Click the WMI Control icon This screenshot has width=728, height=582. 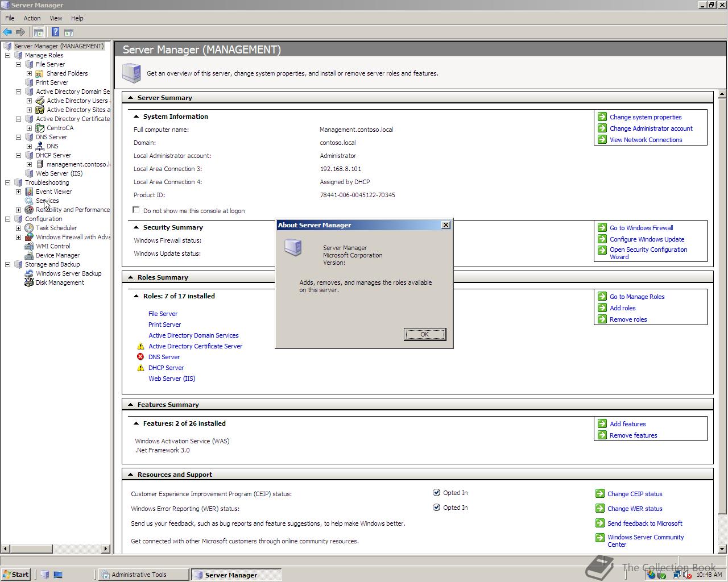click(x=29, y=246)
